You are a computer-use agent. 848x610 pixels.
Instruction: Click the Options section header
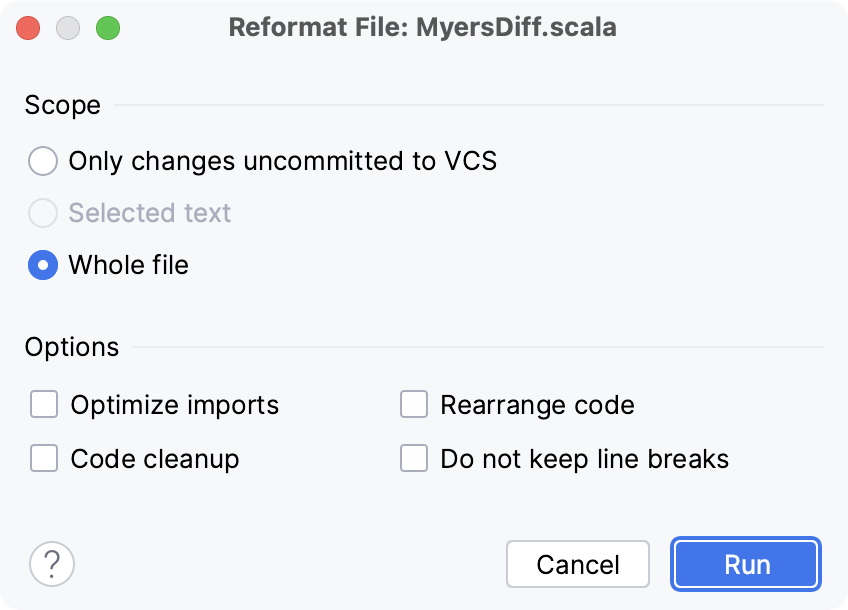[71, 346]
